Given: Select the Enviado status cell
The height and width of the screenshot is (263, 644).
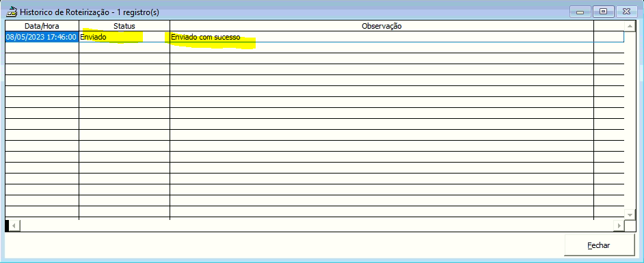Looking at the screenshot, I should pos(124,37).
